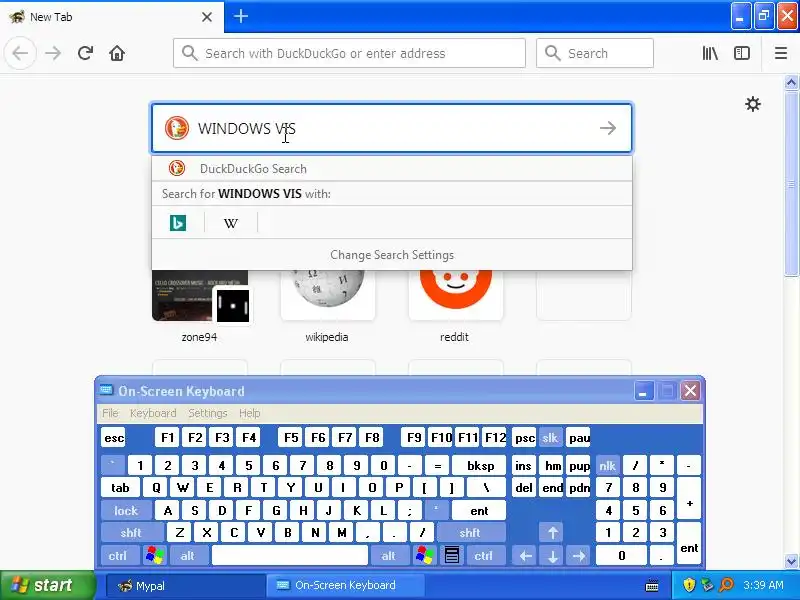The image size is (800, 600).
Task: Show the sidebars icon in the toolbar
Action: click(741, 53)
